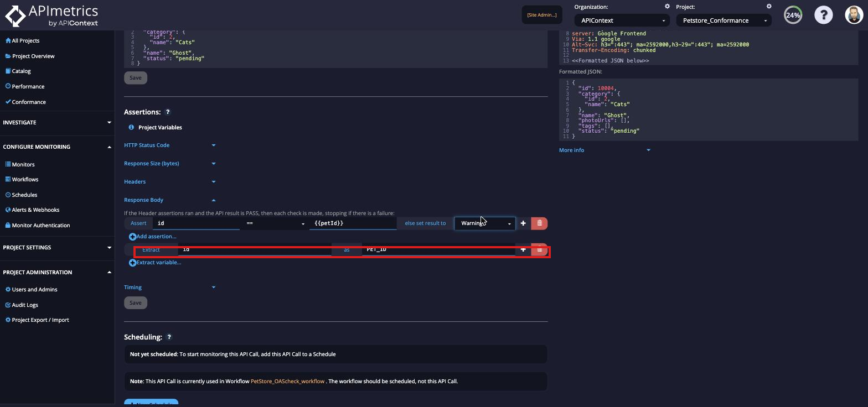Click the Extract variable... link
The image size is (868, 407).
pyautogui.click(x=159, y=263)
